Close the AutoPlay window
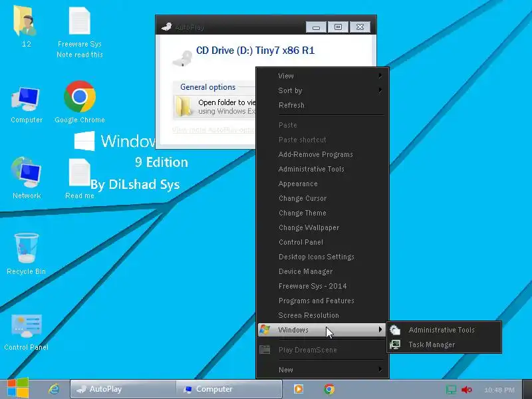Viewport: 532px width, 399px height. (x=360, y=27)
